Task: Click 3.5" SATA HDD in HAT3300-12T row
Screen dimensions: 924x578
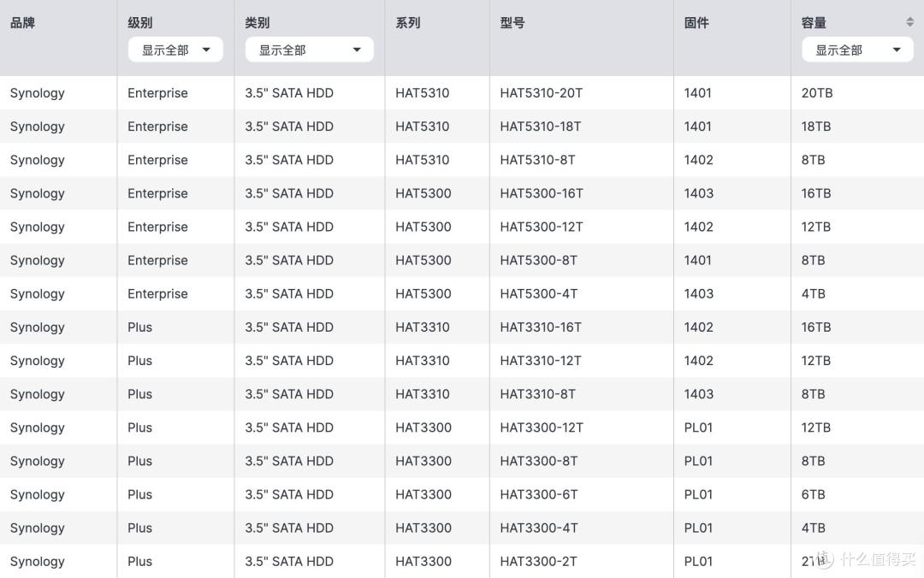Action: [x=289, y=428]
